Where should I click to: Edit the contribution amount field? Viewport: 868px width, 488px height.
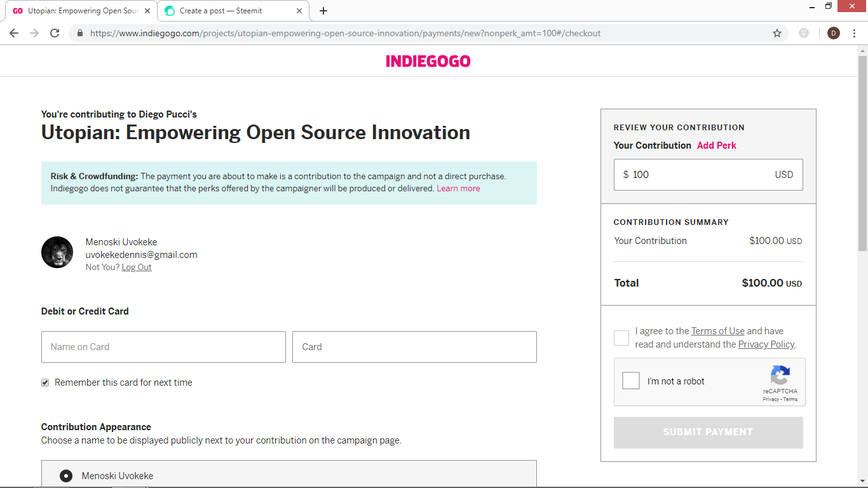(x=708, y=175)
